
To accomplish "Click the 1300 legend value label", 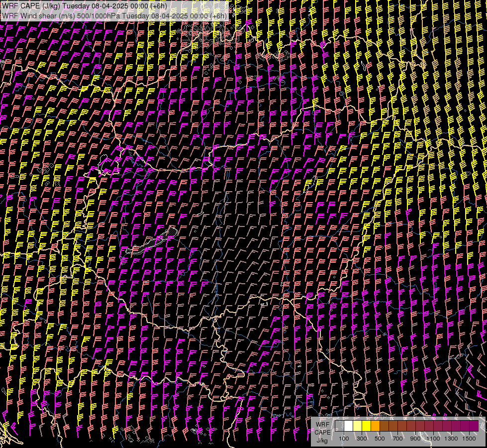I will pos(451,439).
